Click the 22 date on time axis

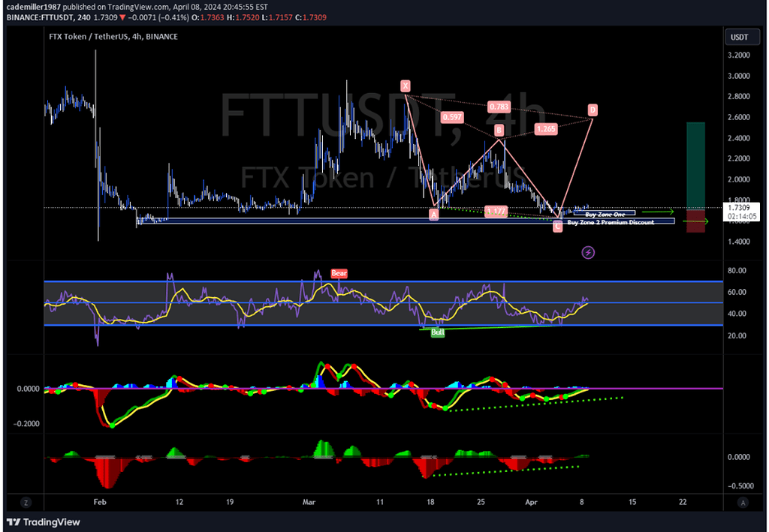pyautogui.click(x=683, y=502)
